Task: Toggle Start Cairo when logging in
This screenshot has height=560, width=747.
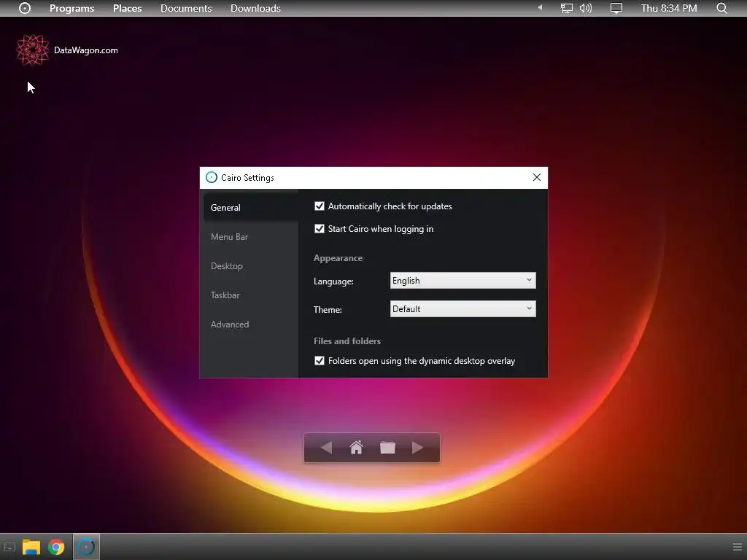Action: (320, 228)
